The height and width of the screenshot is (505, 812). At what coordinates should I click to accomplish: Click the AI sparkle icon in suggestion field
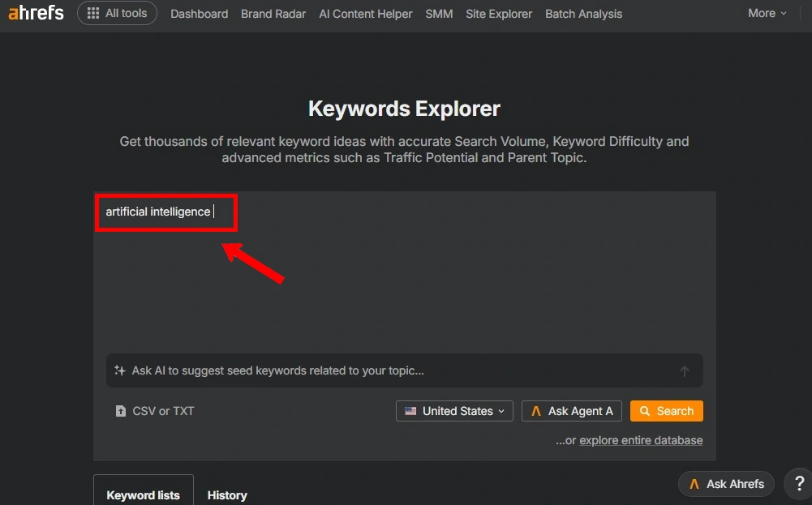coord(120,370)
